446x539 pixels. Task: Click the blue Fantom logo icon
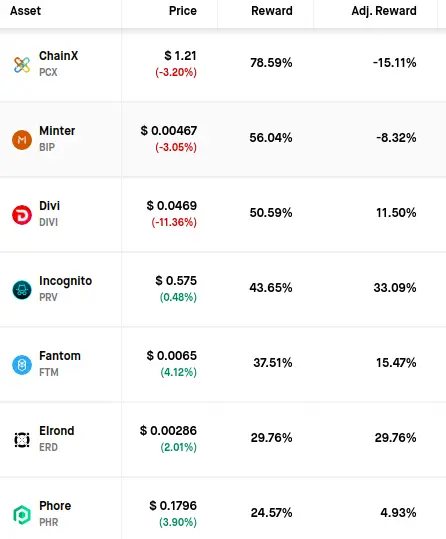pos(22,365)
